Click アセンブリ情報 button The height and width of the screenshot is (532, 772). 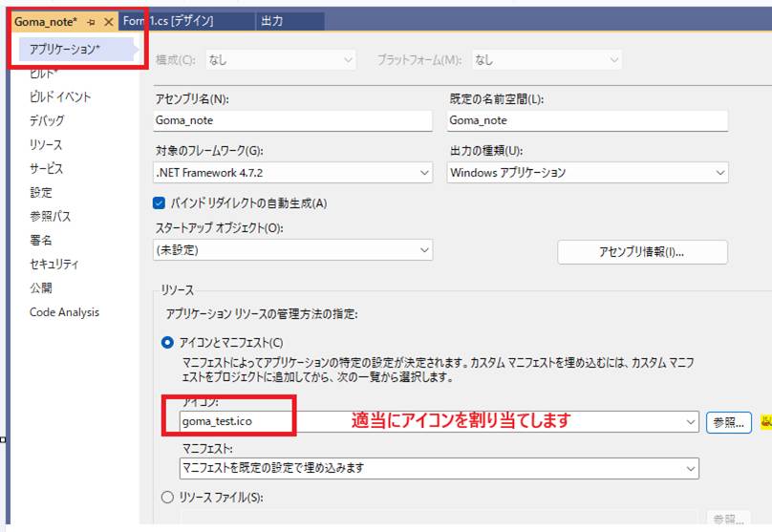(641, 252)
